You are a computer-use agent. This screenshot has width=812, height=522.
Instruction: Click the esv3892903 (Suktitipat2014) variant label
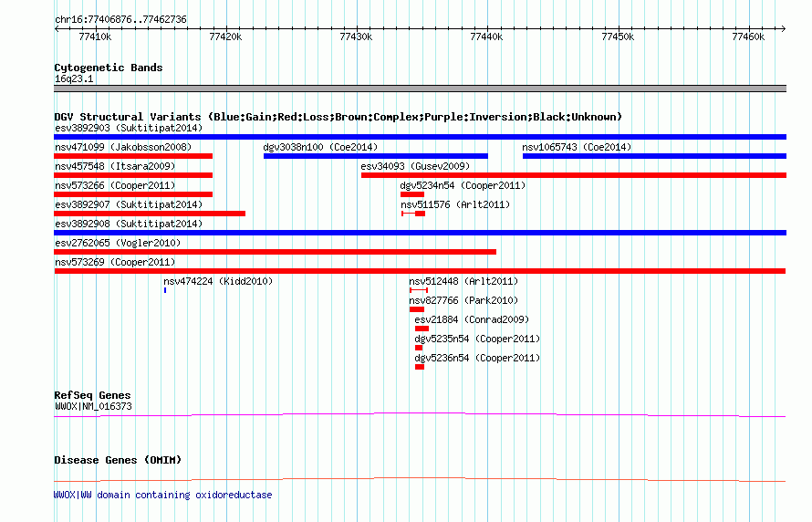pos(129,128)
